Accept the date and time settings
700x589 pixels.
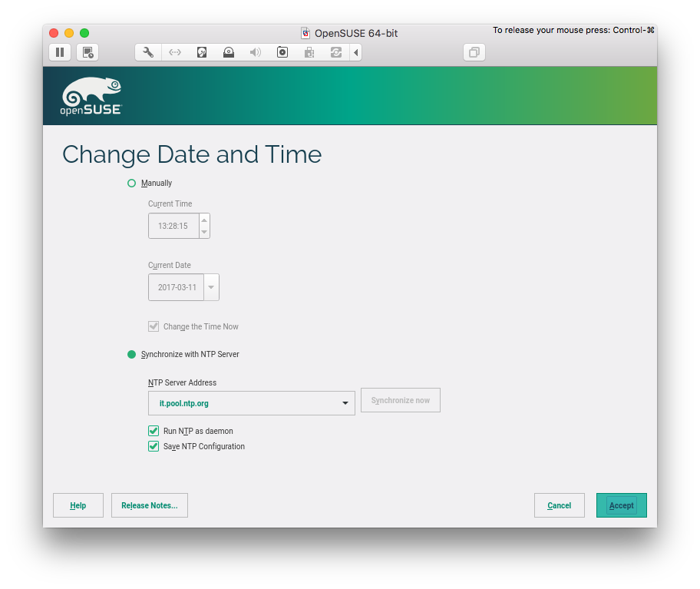pos(622,505)
